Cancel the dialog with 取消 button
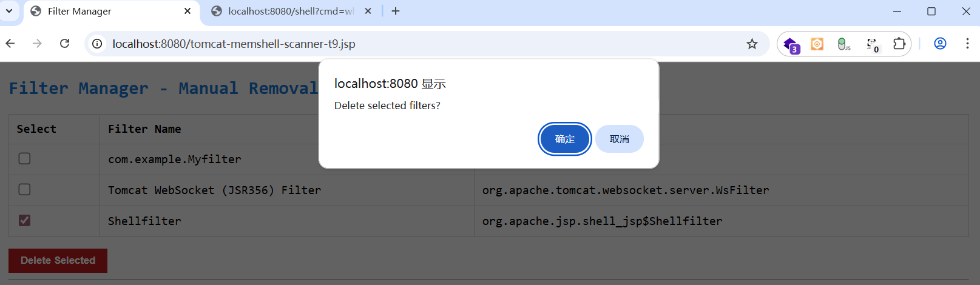 point(619,139)
